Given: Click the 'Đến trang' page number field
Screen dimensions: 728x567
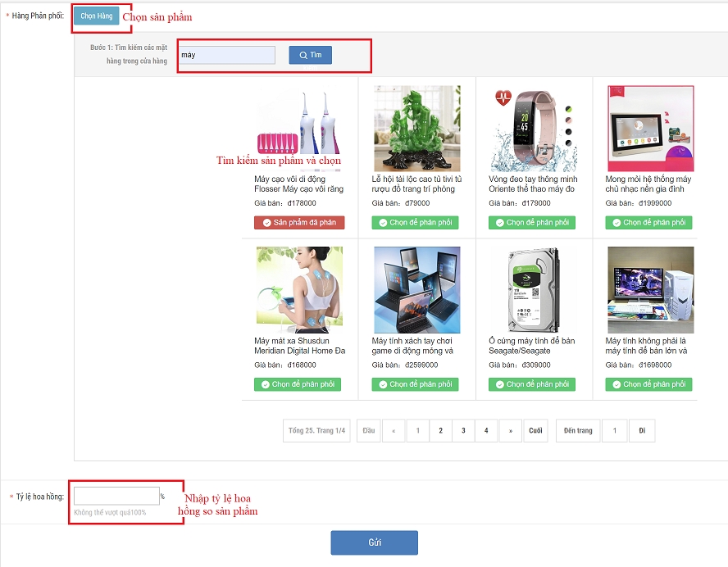Looking at the screenshot, I should (x=614, y=431).
